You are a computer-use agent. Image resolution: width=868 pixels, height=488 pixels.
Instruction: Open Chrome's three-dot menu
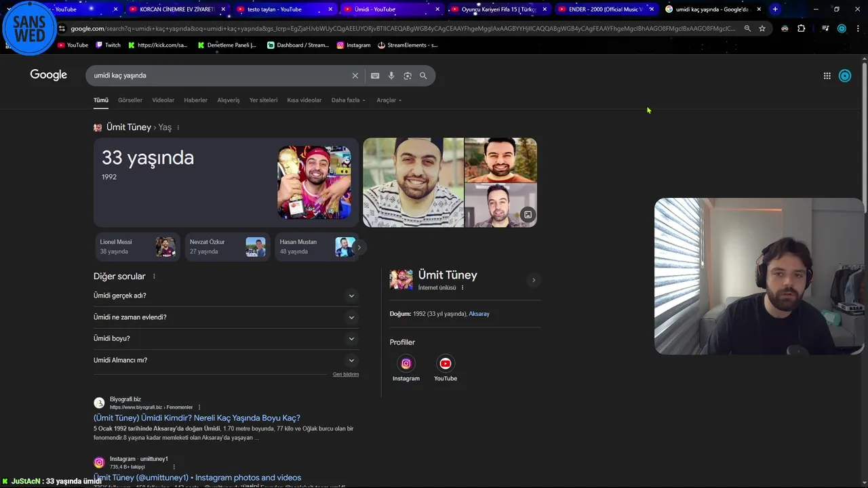[858, 28]
